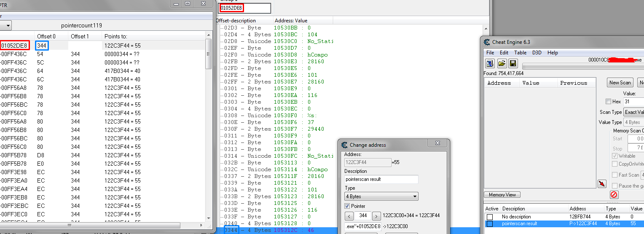644x234 pixels.
Task: Click the red clear-list circle icon
Action: tap(614, 194)
